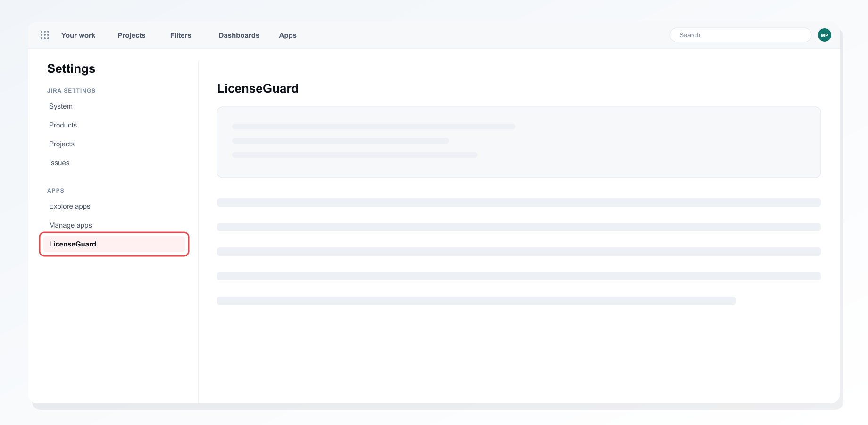Click the APPS section label in sidebar

(x=56, y=191)
